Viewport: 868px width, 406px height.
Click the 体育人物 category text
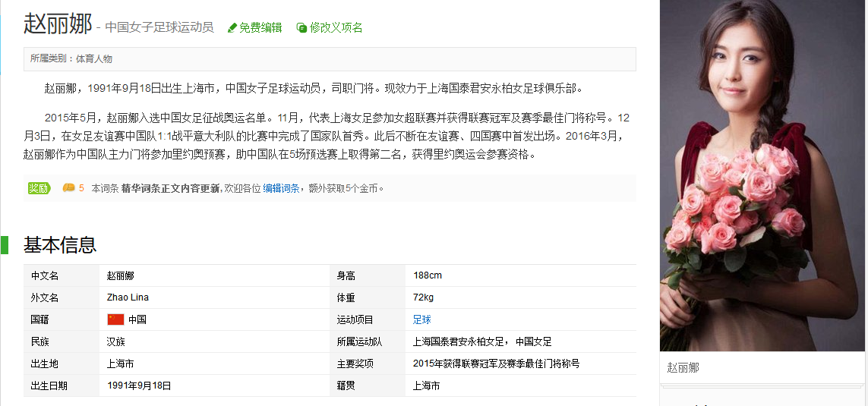(93, 58)
